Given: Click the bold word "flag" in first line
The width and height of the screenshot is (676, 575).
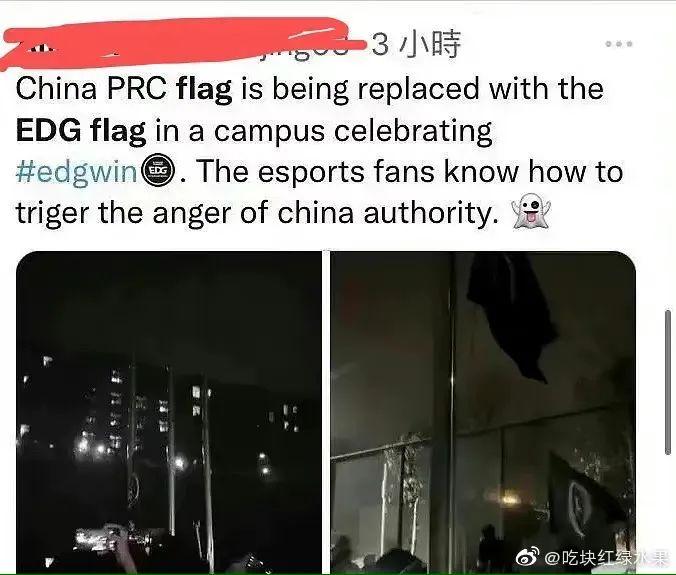Looking at the screenshot, I should pos(204,89).
